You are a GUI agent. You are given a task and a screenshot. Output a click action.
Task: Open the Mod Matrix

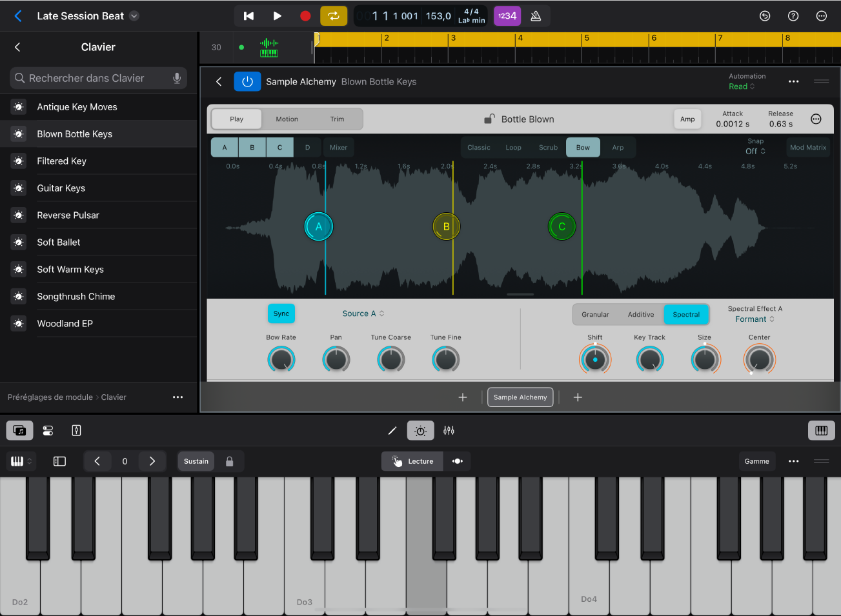[x=808, y=148]
